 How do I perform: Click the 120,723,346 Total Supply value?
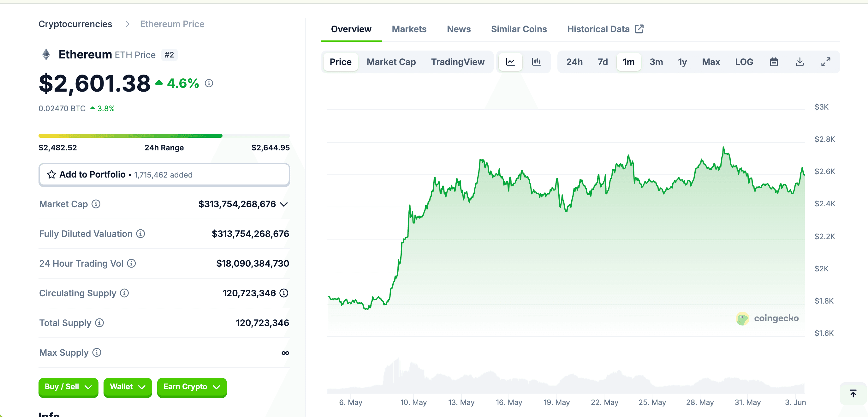click(x=263, y=323)
